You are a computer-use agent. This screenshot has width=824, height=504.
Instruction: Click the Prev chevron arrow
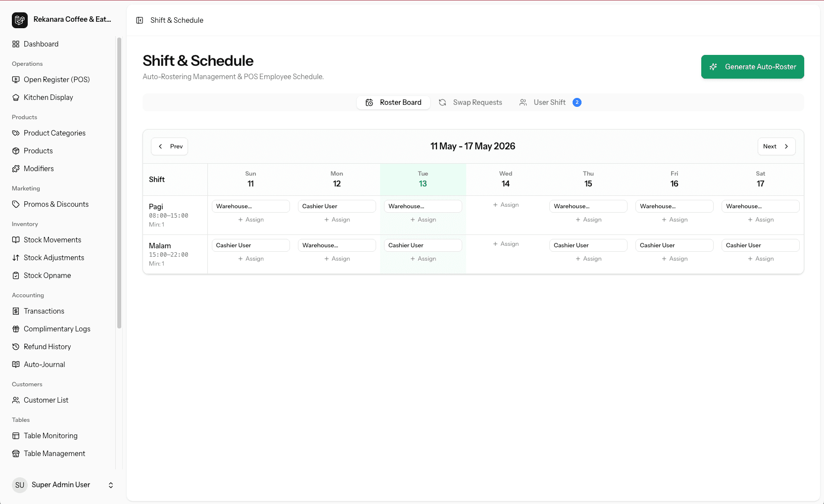(x=160, y=146)
